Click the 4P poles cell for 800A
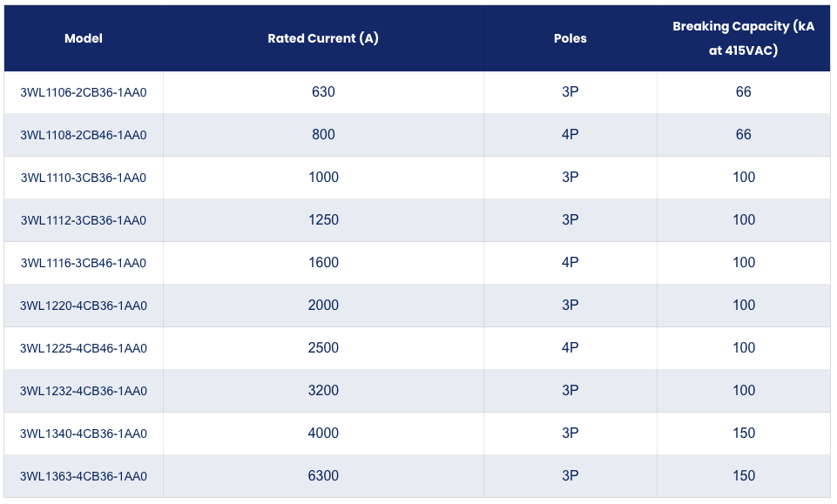The image size is (837, 504). point(570,134)
